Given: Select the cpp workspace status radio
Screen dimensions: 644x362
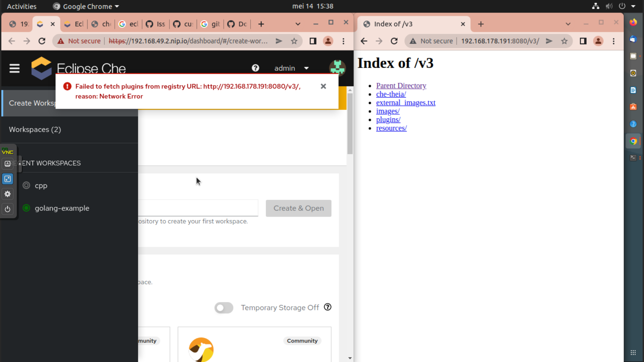Looking at the screenshot, I should click(26, 185).
